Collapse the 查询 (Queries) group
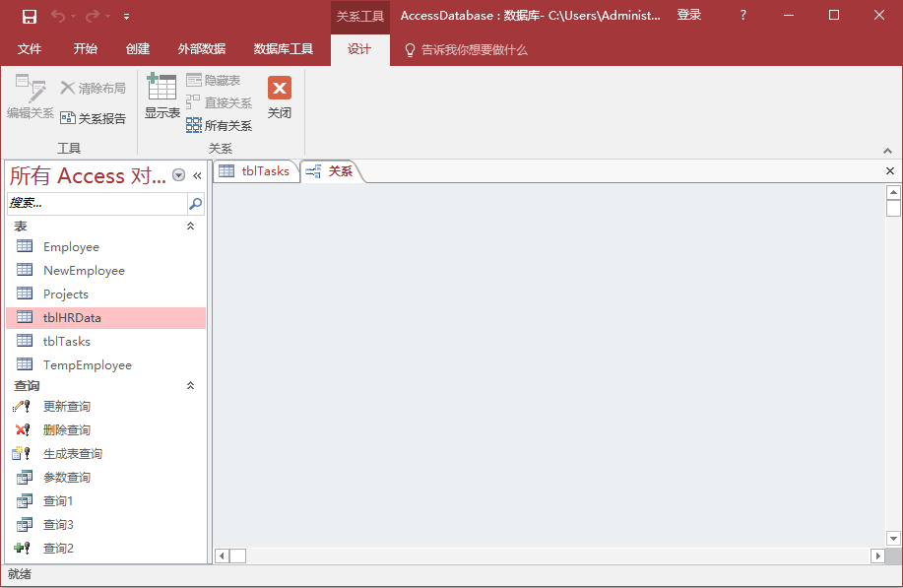This screenshot has height=588, width=903. point(191,386)
